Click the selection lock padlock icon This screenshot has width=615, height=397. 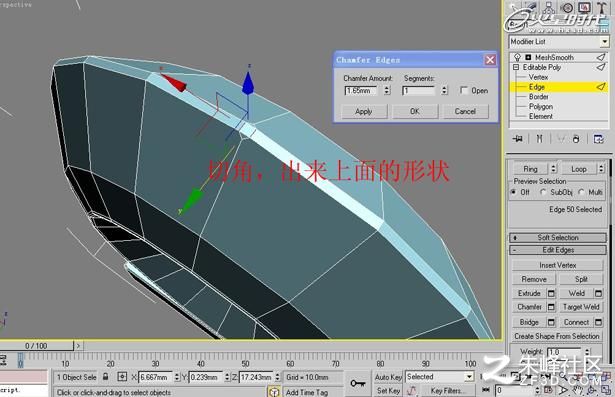[x=106, y=377]
